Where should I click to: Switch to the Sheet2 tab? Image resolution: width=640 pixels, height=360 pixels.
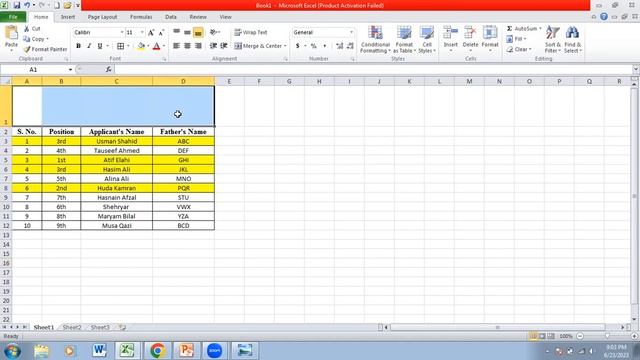point(72,327)
